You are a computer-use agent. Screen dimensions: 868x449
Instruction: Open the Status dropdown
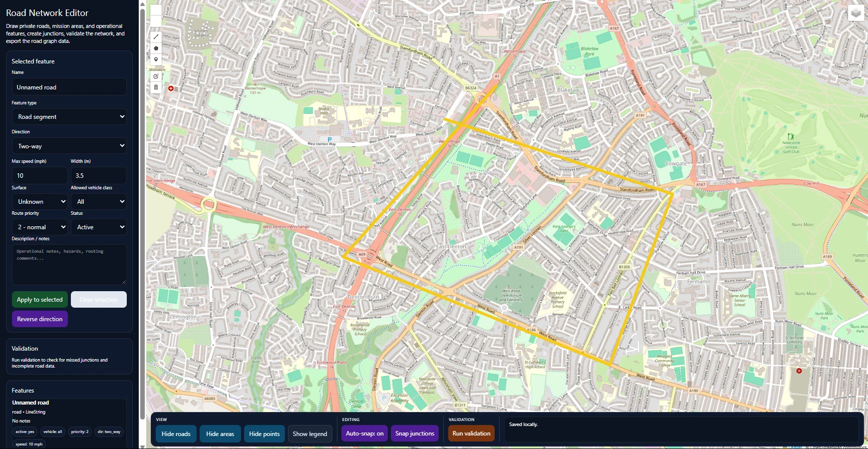pos(99,227)
